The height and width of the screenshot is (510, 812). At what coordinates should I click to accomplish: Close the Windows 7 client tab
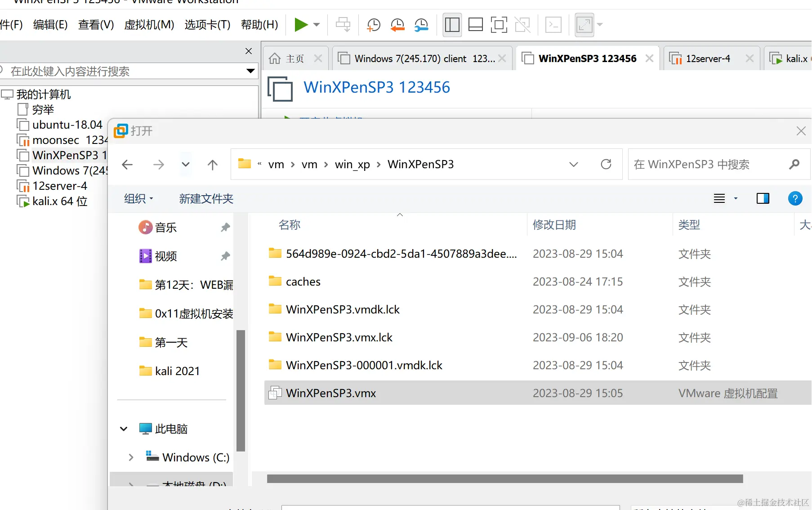pyautogui.click(x=502, y=58)
